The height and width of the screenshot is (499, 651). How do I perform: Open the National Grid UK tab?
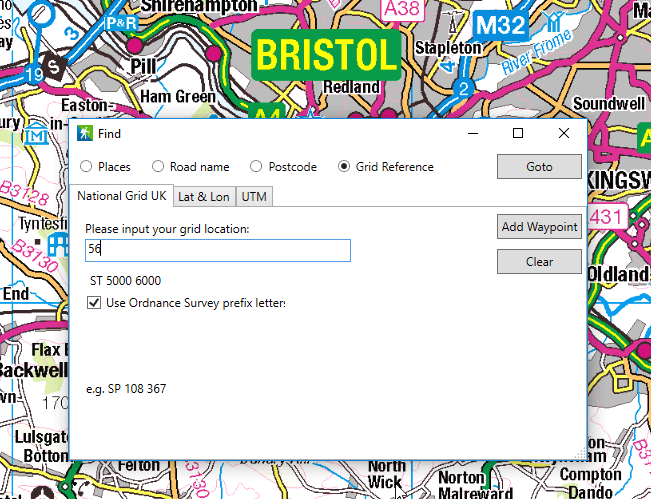pos(122,196)
